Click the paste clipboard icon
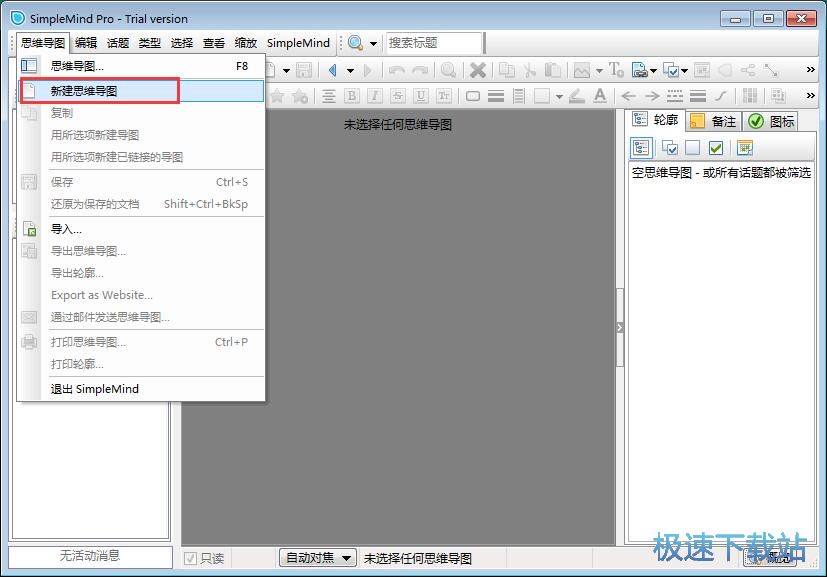 (553, 70)
